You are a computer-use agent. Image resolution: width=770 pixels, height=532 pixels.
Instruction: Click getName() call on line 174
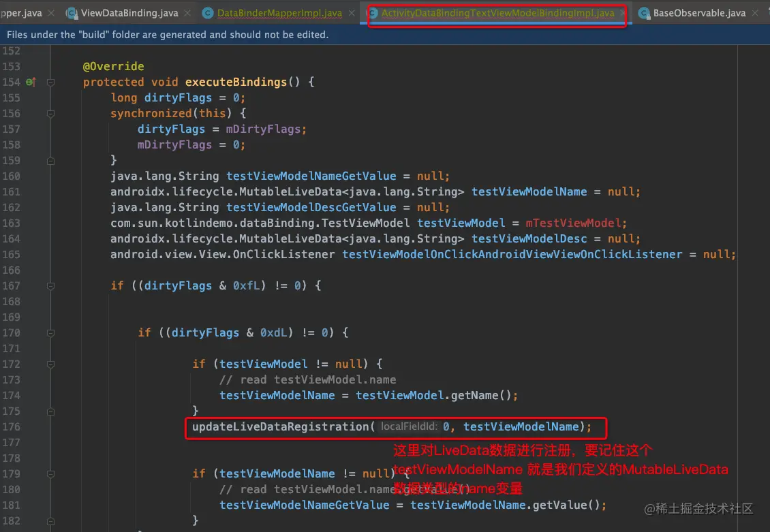[481, 395]
